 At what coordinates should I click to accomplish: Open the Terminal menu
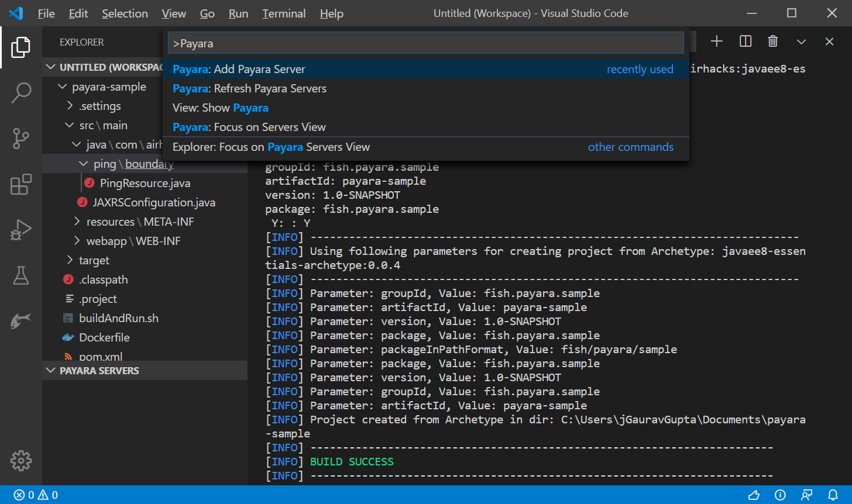(x=284, y=13)
